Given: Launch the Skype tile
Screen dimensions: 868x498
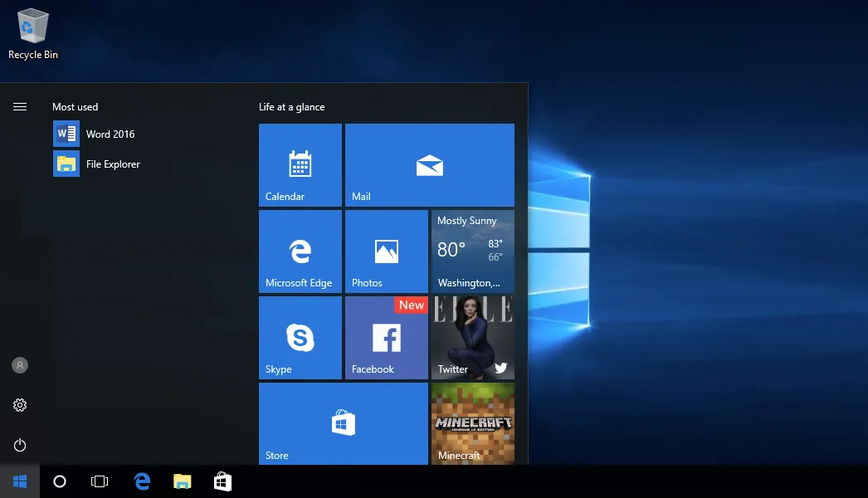Looking at the screenshot, I should tap(300, 338).
